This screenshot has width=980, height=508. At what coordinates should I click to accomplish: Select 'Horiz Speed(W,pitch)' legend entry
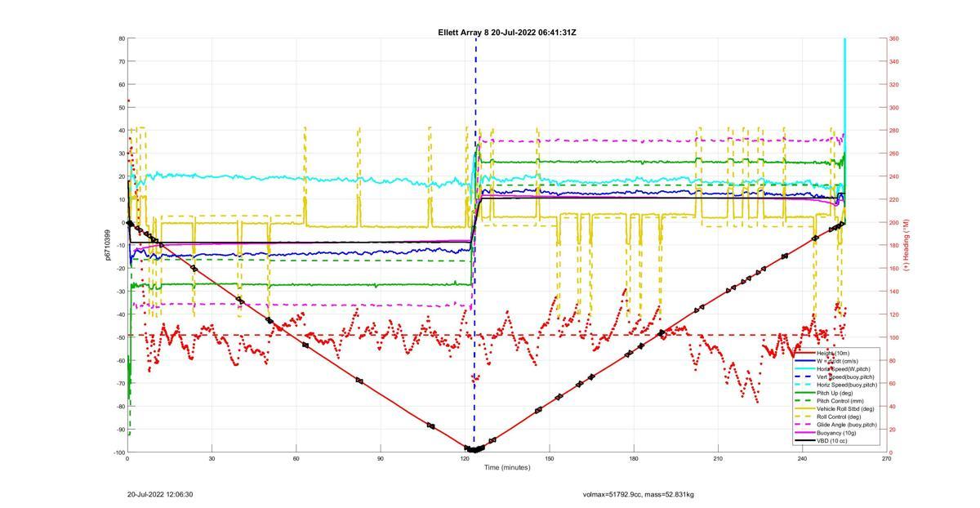pos(832,369)
